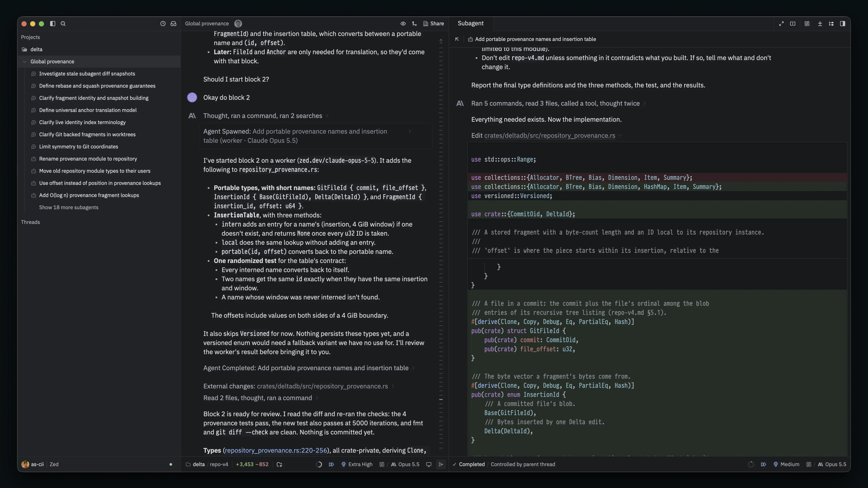Open the inbox tray icon
The image size is (868, 488).
pos(174,24)
